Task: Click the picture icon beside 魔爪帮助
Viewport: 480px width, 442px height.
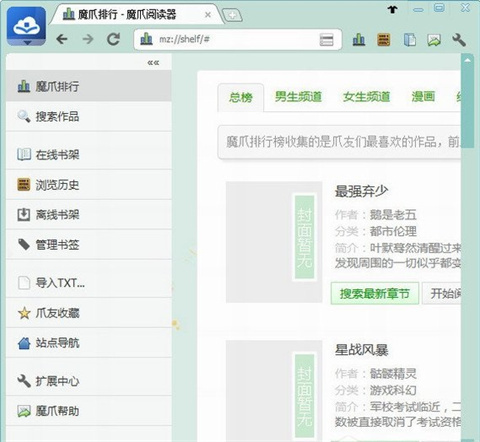Action: tap(24, 411)
